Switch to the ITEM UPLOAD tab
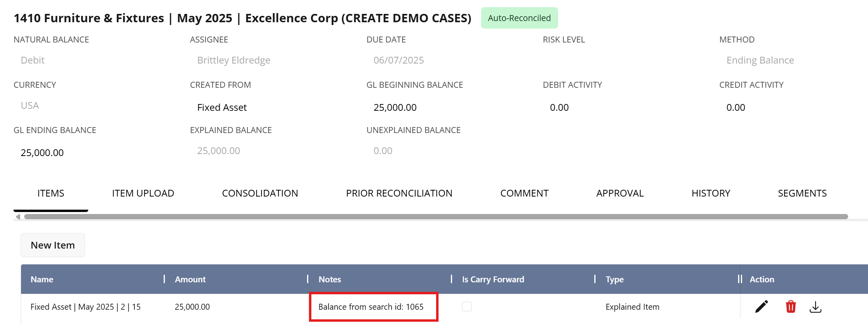 [143, 193]
